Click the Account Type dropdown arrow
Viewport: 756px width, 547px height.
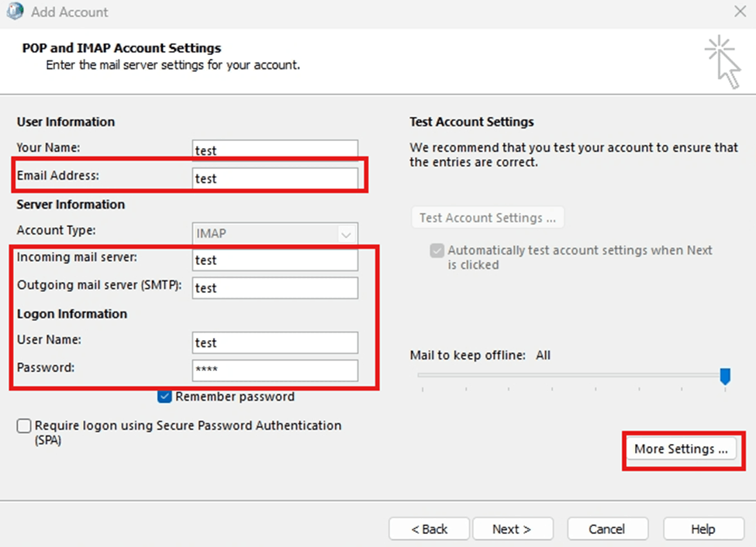click(x=346, y=235)
